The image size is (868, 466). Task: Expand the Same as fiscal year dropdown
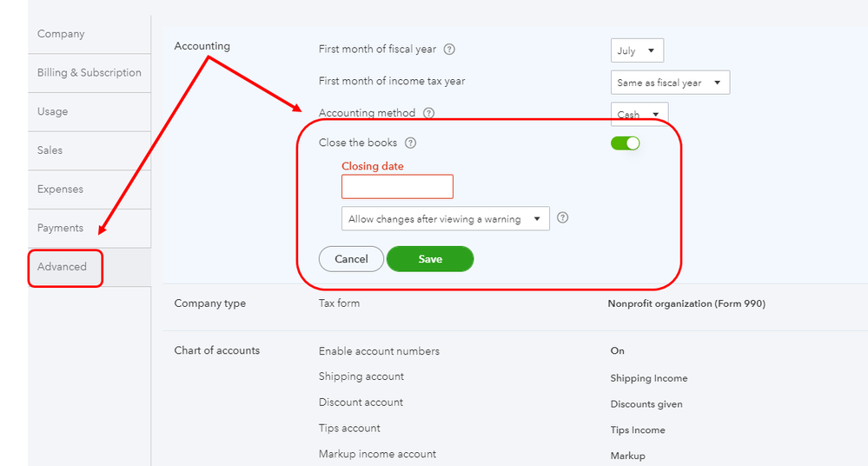click(670, 83)
